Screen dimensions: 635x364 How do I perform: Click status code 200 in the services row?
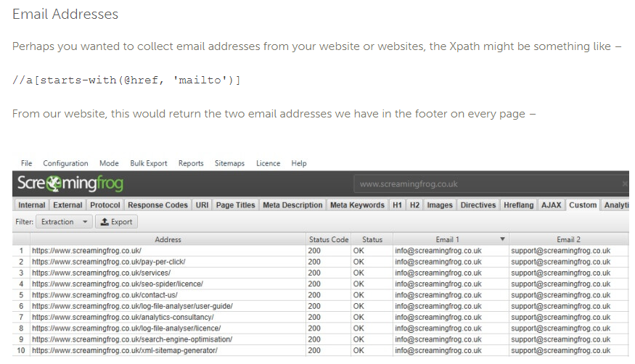(x=314, y=273)
